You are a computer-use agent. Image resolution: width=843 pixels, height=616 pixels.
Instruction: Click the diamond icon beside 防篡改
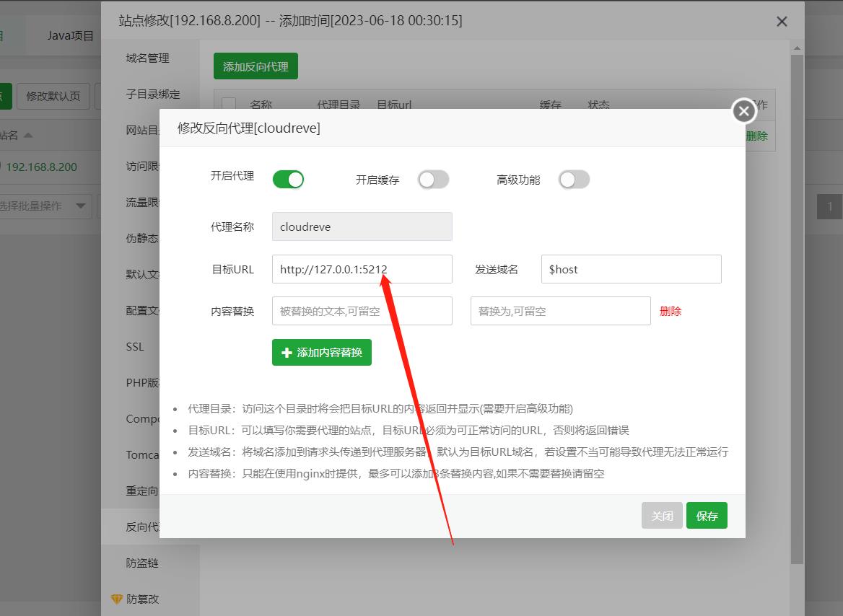(117, 599)
